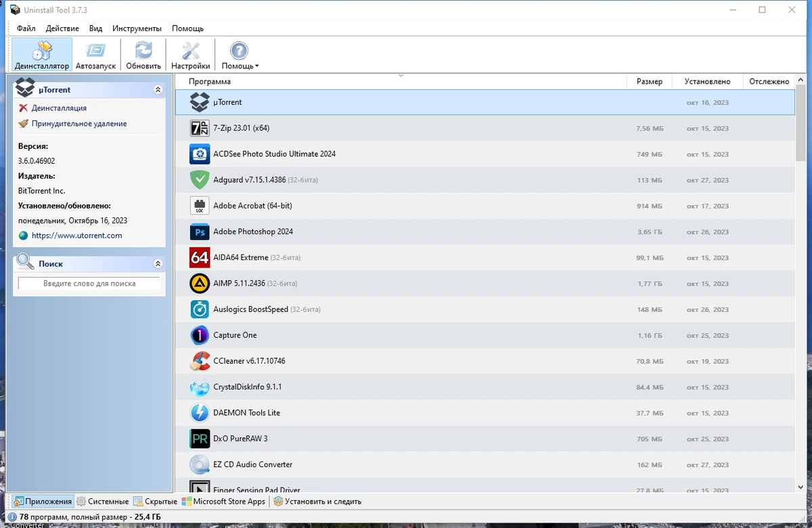Open the Автозапуск toolbar section

pyautogui.click(x=95, y=55)
